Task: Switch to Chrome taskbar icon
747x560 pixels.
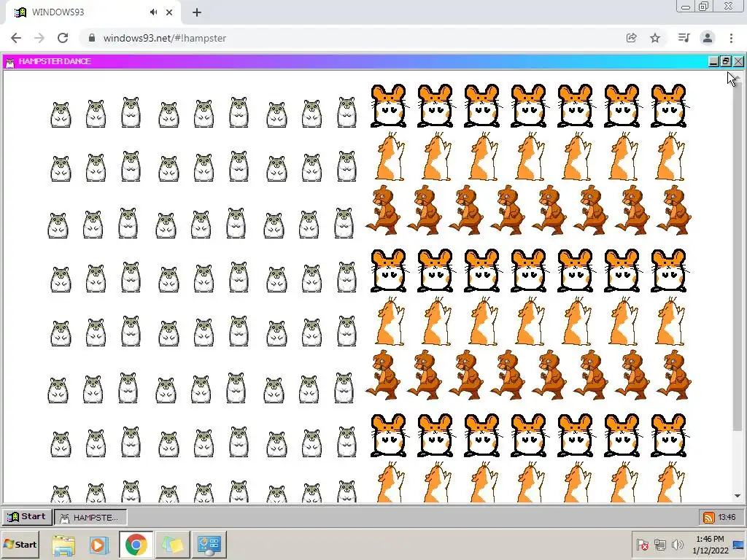Action: [136, 545]
